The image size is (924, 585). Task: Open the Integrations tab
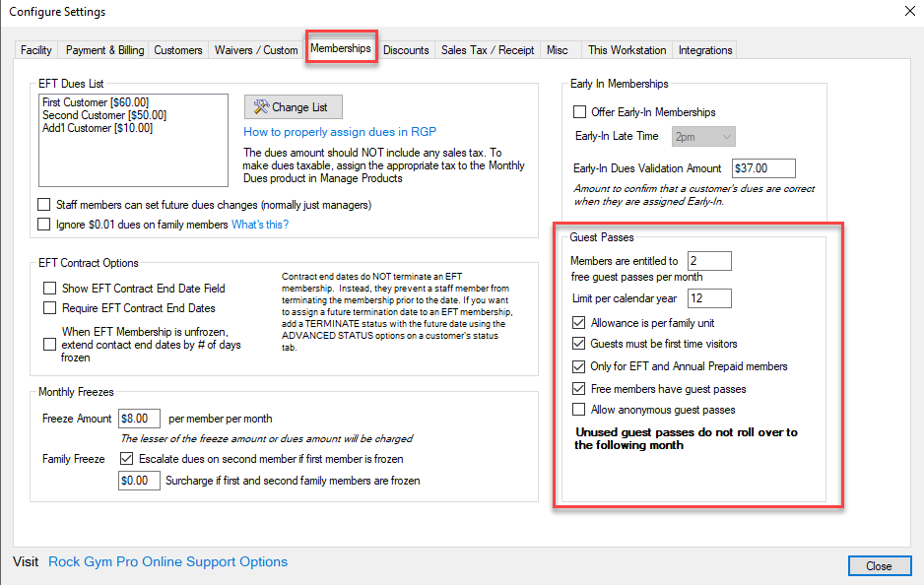[x=705, y=50]
